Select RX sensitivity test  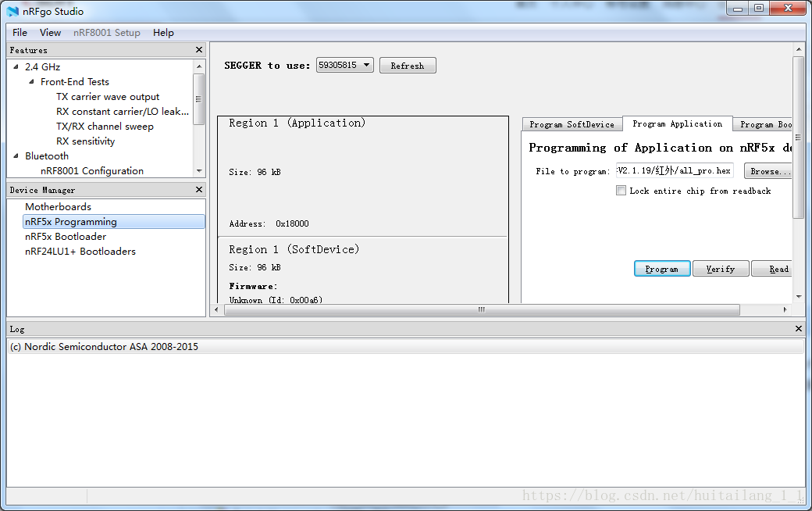pos(85,141)
